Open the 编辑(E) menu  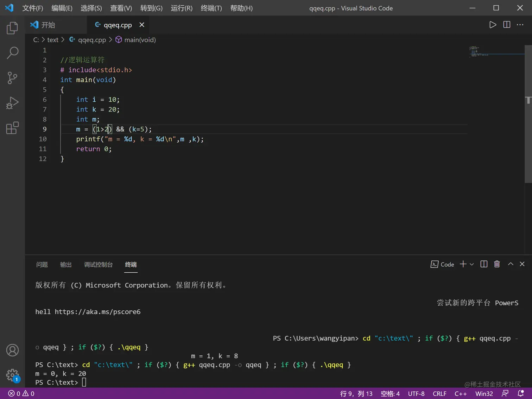point(62,8)
